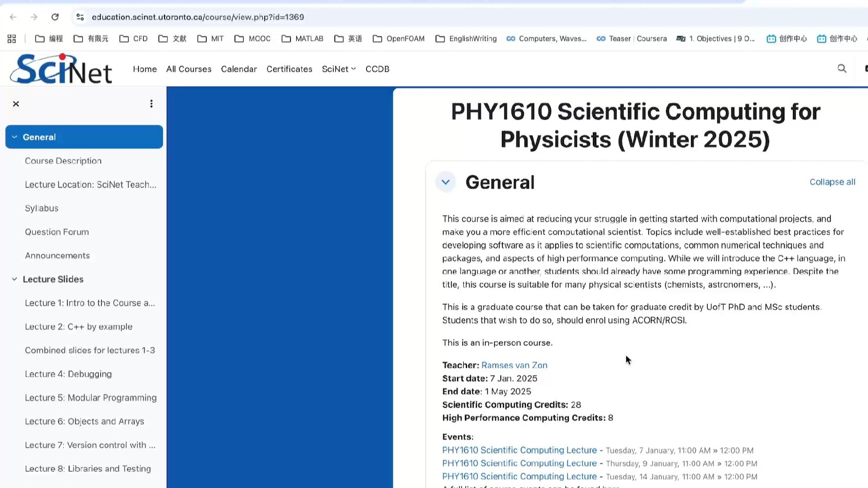Viewport: 868px width, 488px height.
Task: Reload the page with the refresh icon
Action: point(55,17)
